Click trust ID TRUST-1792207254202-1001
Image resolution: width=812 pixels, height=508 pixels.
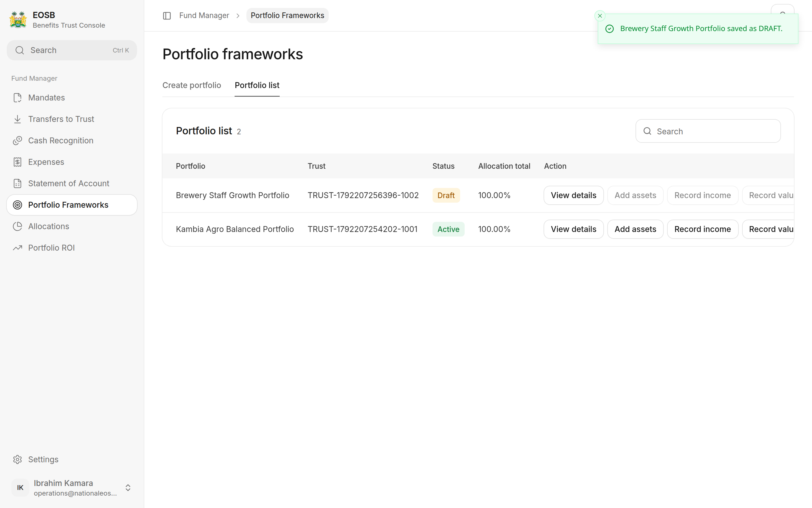point(362,229)
